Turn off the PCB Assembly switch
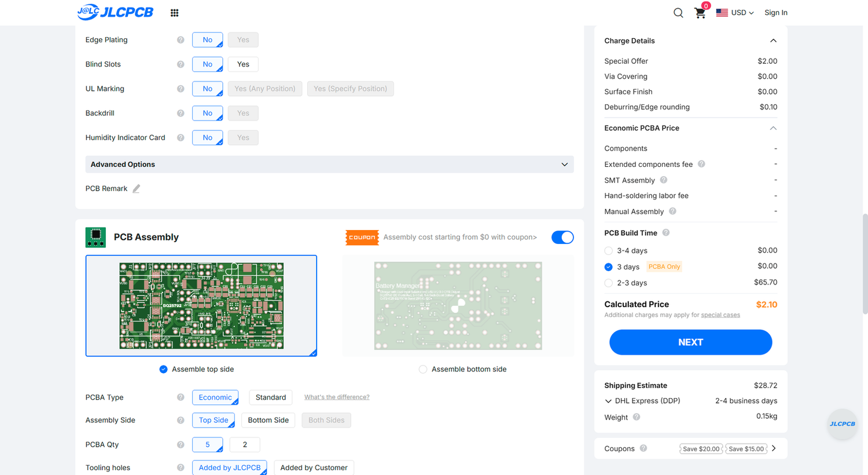Viewport: 868px width, 475px height. pos(562,237)
